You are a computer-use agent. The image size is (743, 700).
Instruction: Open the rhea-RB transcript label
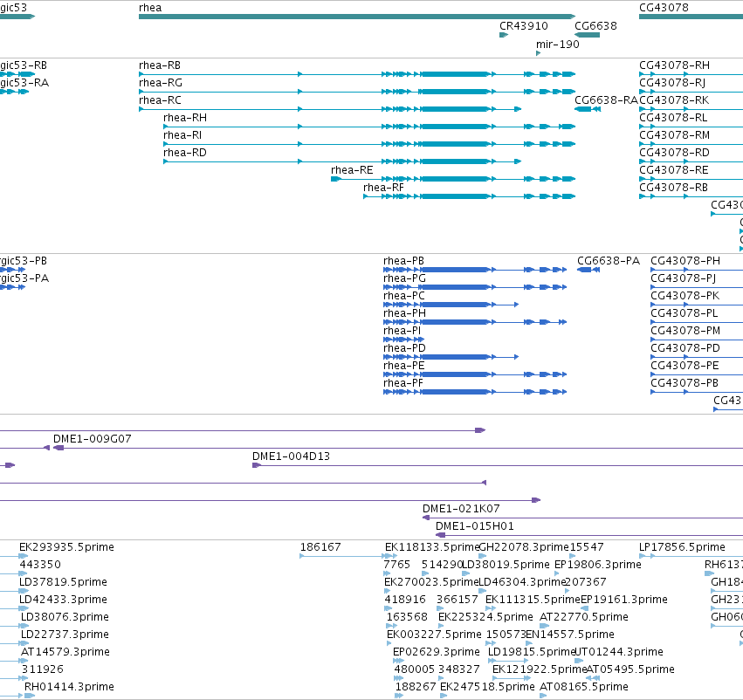(x=160, y=65)
